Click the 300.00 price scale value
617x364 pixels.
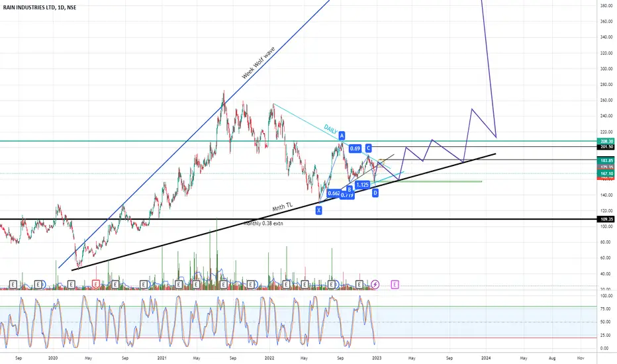606,69
